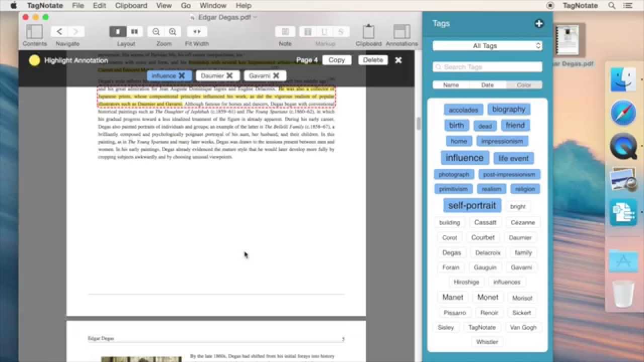
Task: Open the All Tags dropdown
Action: pyautogui.click(x=487, y=46)
